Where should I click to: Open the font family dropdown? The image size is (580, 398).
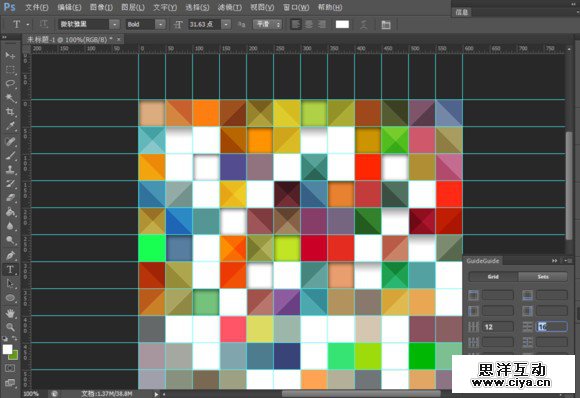coord(115,24)
